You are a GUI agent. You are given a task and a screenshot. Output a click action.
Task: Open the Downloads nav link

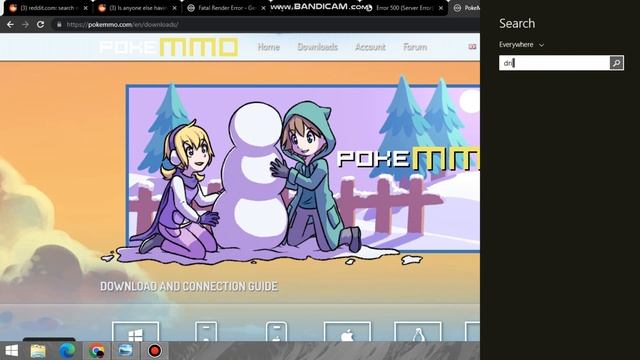(x=318, y=47)
